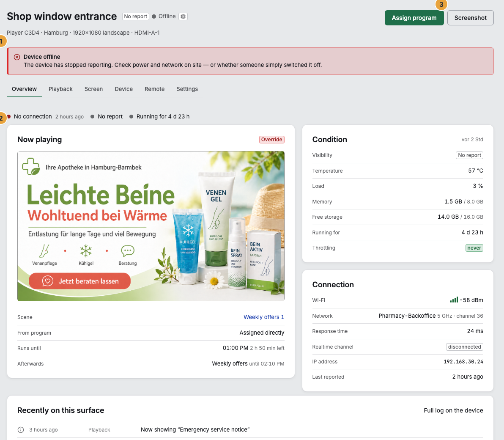This screenshot has height=440, width=504.
Task: Click the Assign program button
Action: click(x=414, y=18)
